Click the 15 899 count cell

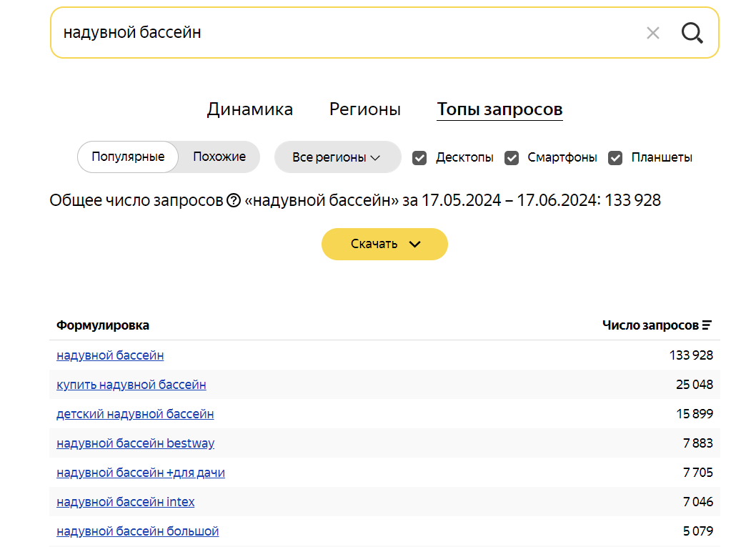(x=695, y=414)
